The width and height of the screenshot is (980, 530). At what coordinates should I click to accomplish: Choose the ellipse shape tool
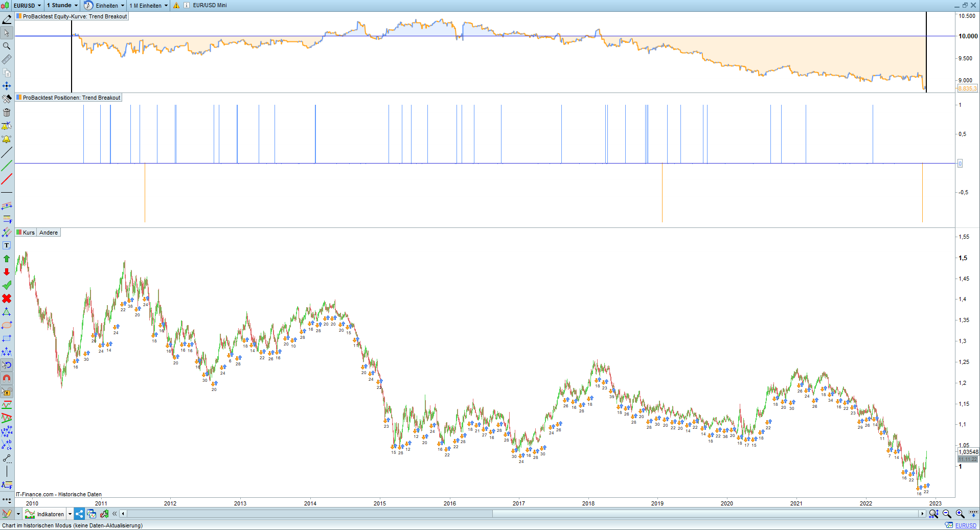point(7,325)
